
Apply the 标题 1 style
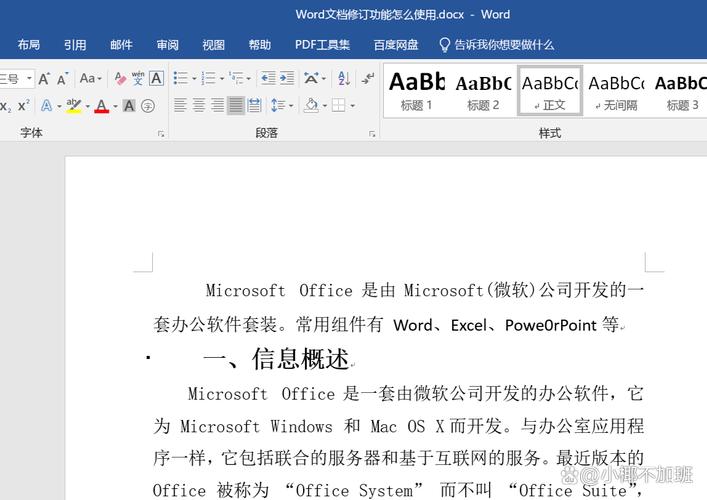click(x=417, y=92)
